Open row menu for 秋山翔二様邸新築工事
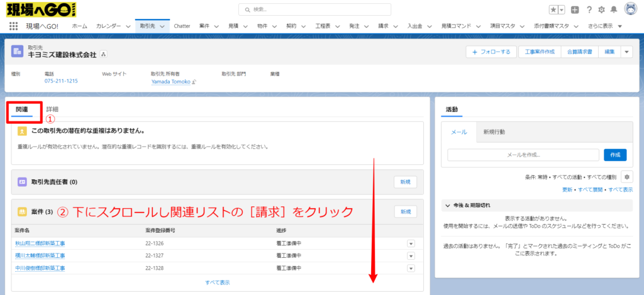Screen dimensions: 644x295 (411, 243)
